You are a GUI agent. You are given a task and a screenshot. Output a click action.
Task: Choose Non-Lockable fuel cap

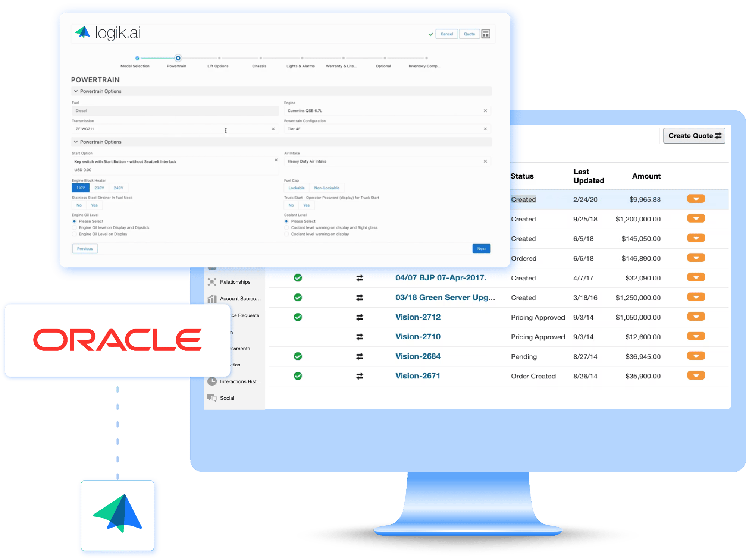coord(327,188)
